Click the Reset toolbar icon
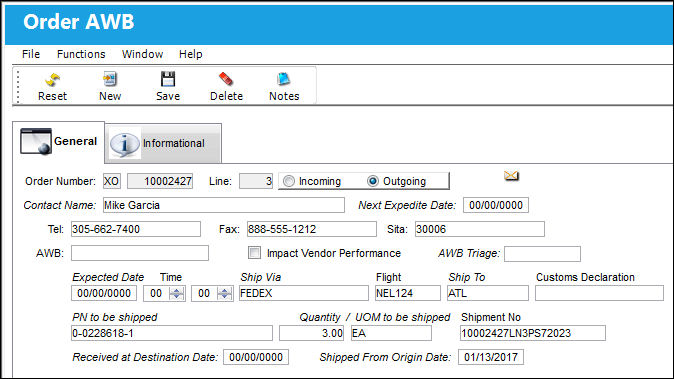Screen dimensions: 674x379 tap(52, 80)
